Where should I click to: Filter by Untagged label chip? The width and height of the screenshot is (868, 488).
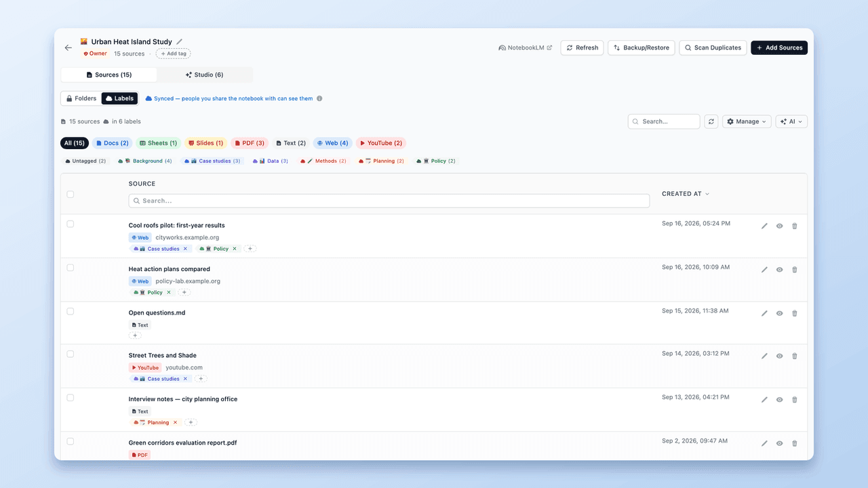click(85, 161)
